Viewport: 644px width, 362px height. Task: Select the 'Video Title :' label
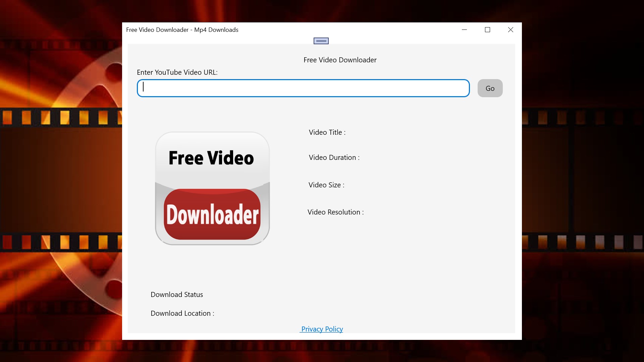coord(327,132)
